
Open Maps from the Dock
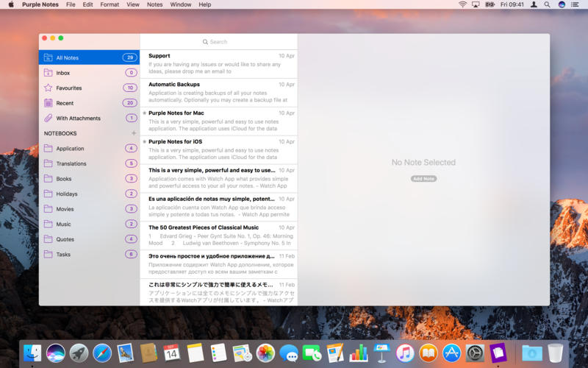coord(242,353)
